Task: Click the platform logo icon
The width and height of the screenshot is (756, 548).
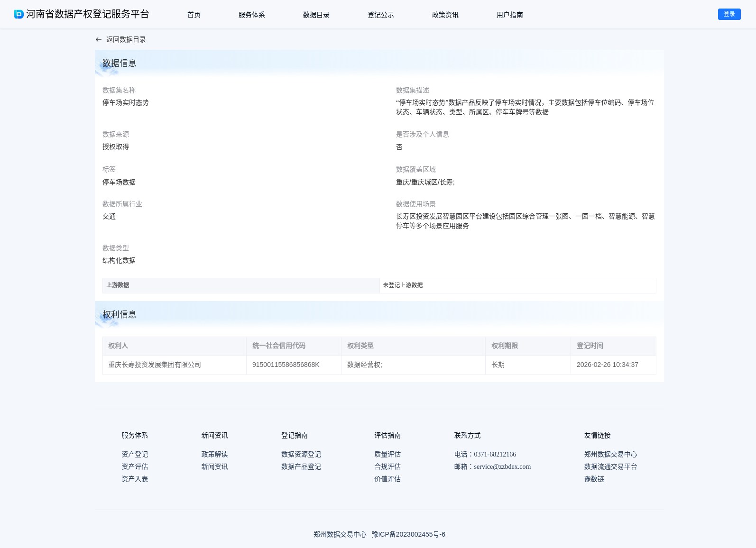Action: coord(19,14)
